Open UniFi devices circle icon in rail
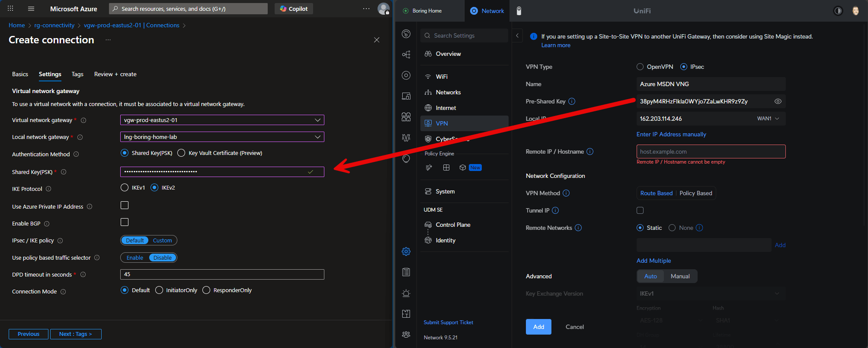This screenshot has height=348, width=868. (x=406, y=75)
